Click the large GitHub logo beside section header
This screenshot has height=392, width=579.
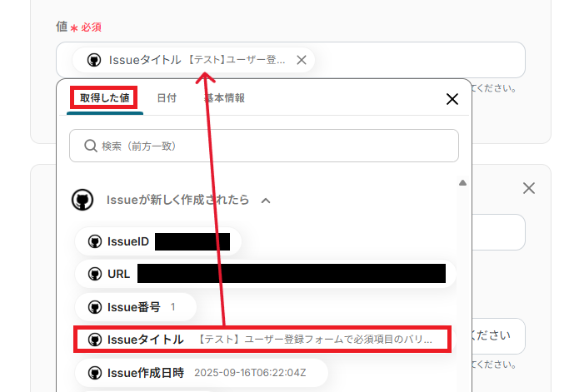tap(82, 200)
